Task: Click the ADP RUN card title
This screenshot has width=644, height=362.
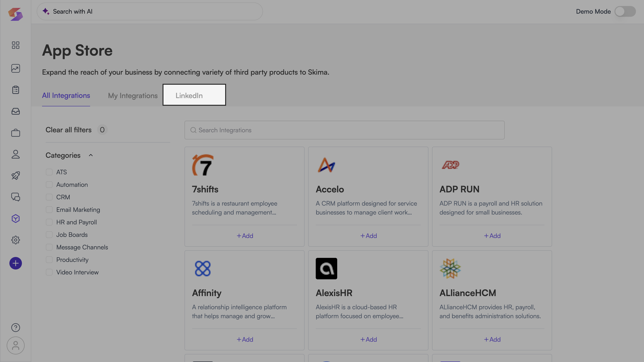Action: tap(460, 189)
